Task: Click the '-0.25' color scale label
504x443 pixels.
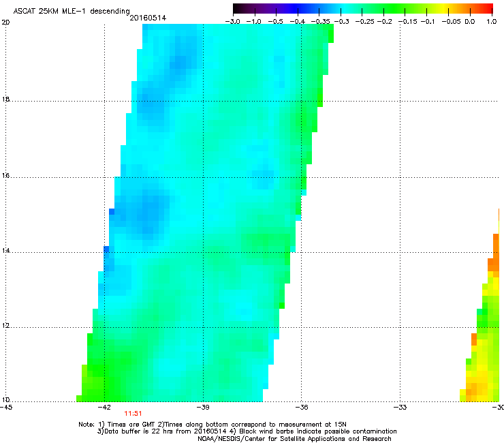Action: [364, 22]
